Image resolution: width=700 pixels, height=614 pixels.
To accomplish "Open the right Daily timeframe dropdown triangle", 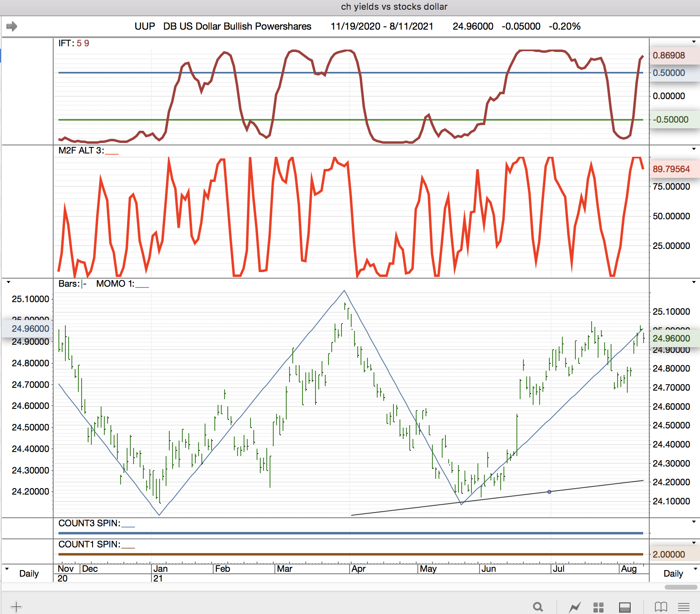I will click(x=695, y=569).
